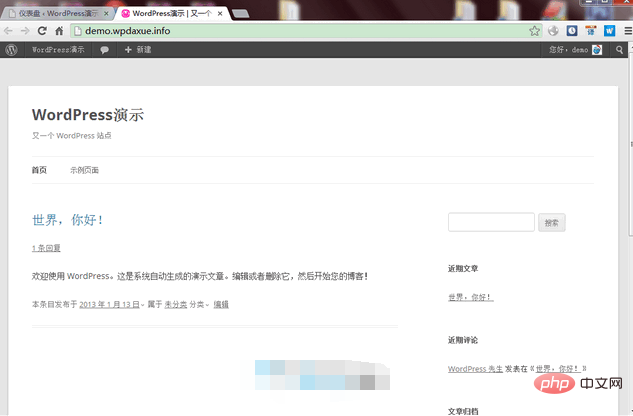Viewport: 633px width, 416px height.
Task: Click the 近期评论 widget heading
Action: (x=463, y=340)
